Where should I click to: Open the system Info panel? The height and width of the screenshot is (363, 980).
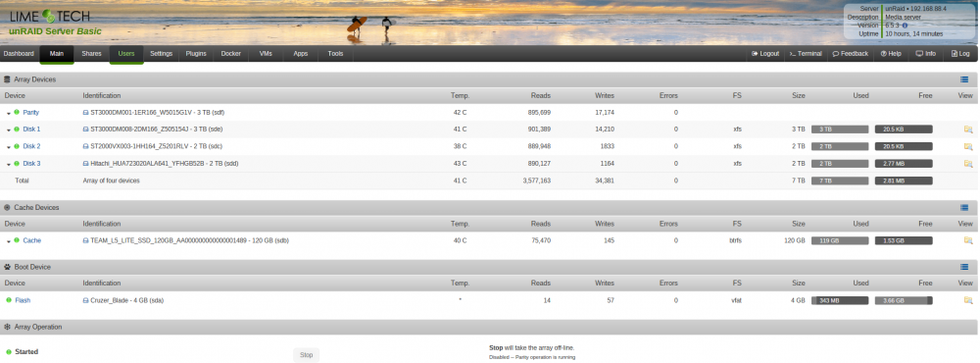pyautogui.click(x=926, y=54)
